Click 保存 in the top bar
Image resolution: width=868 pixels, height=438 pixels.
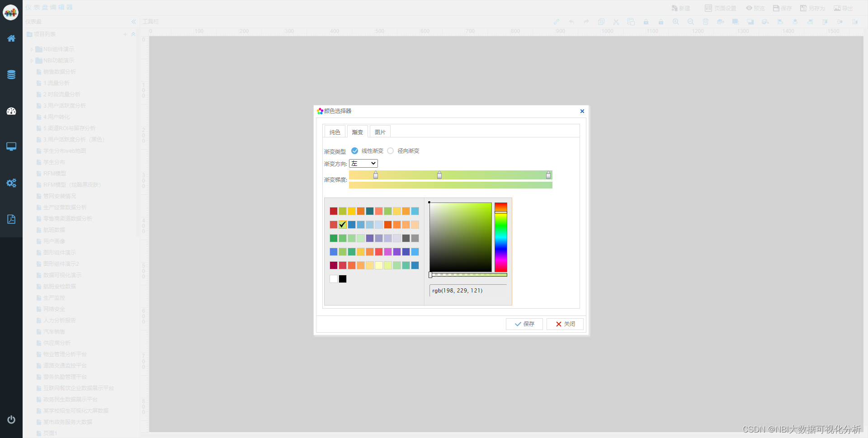click(x=782, y=9)
